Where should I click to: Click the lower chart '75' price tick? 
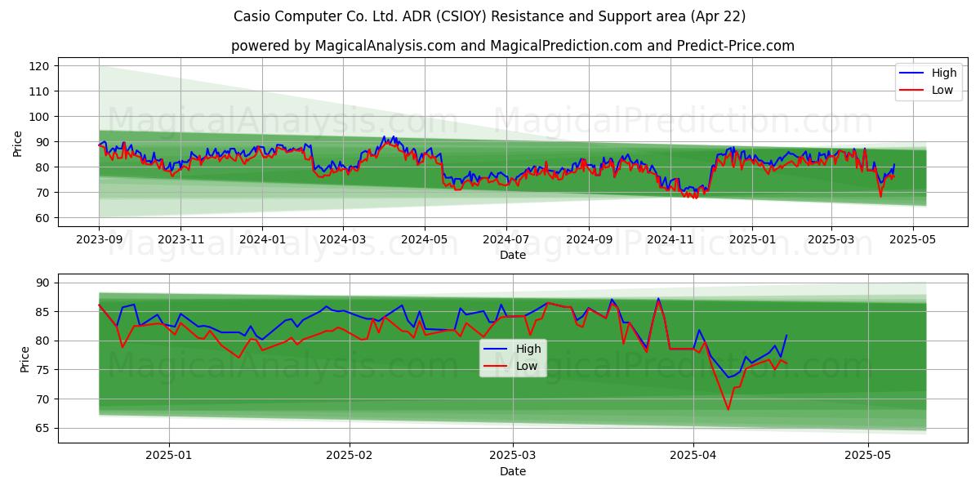[x=44, y=370]
